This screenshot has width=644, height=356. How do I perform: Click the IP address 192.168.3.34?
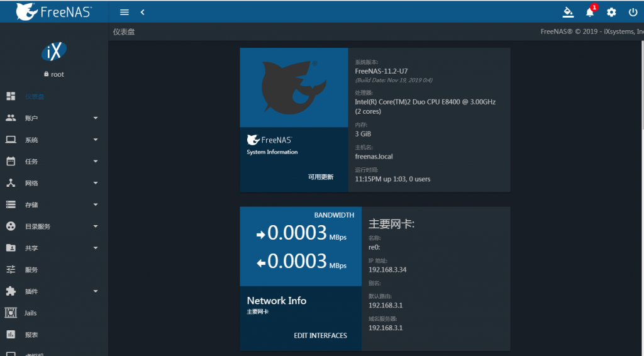click(x=387, y=270)
